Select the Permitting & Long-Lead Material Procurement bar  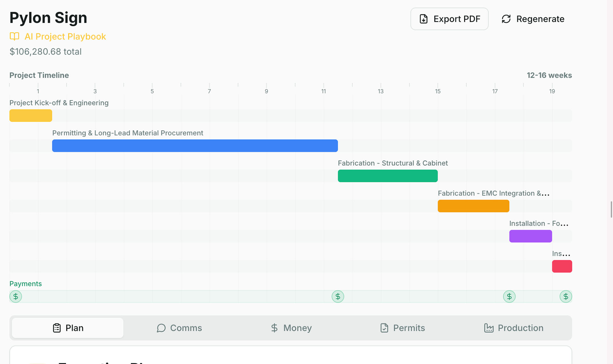coord(195,146)
